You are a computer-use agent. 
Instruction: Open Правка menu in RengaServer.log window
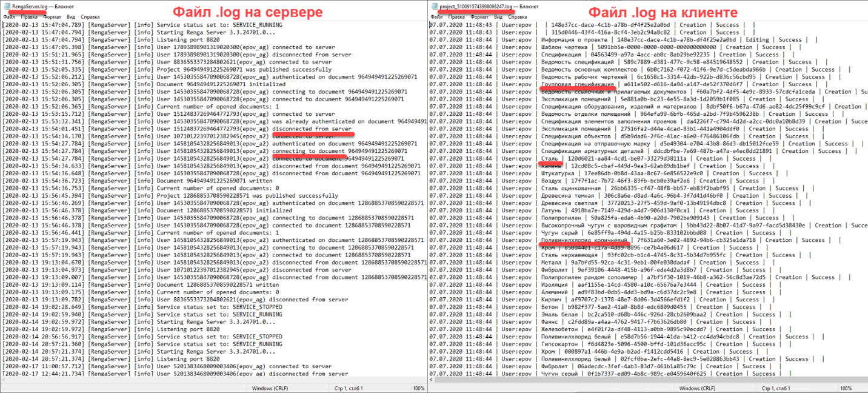pyautogui.click(x=28, y=17)
